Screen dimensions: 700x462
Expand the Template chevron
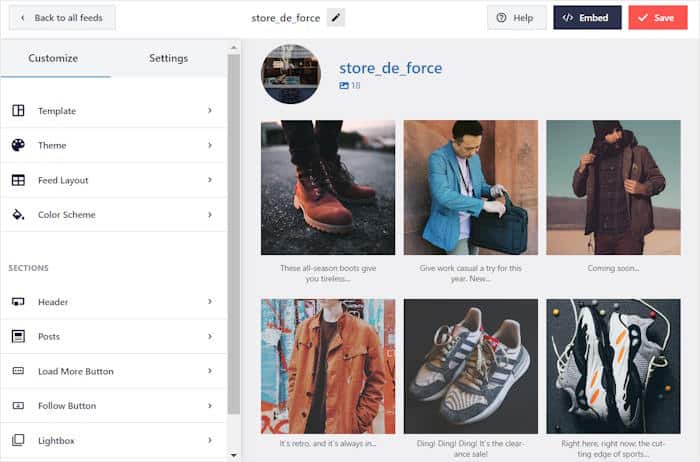tap(210, 110)
